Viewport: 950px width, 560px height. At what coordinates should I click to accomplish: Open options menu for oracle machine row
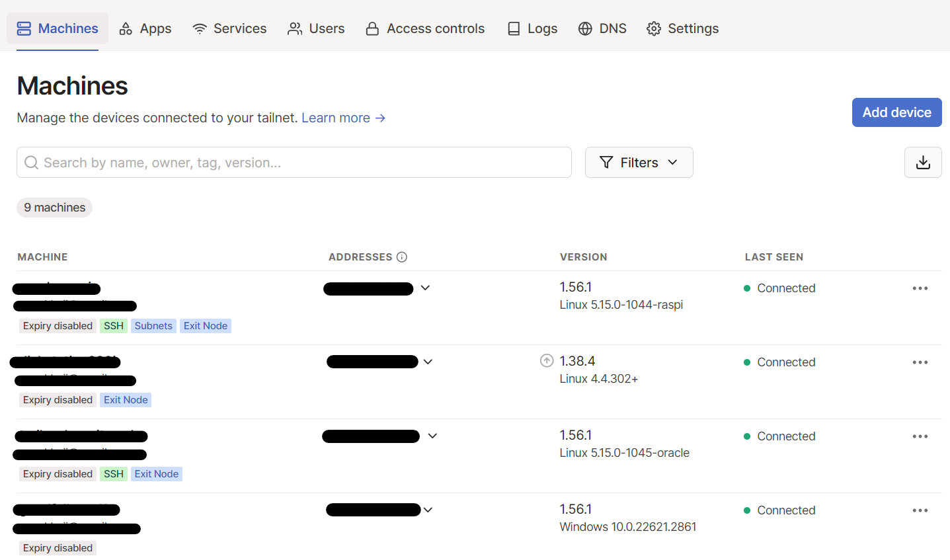point(920,436)
